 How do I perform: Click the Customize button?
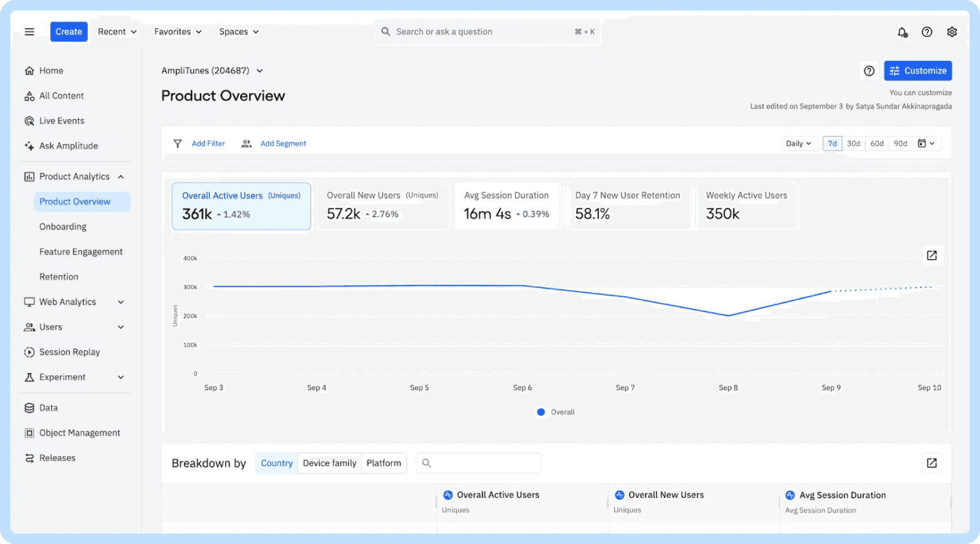coord(918,71)
